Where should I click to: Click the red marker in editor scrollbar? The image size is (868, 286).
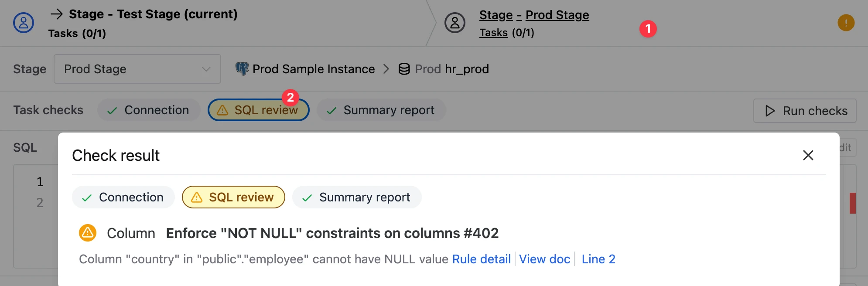(x=853, y=203)
